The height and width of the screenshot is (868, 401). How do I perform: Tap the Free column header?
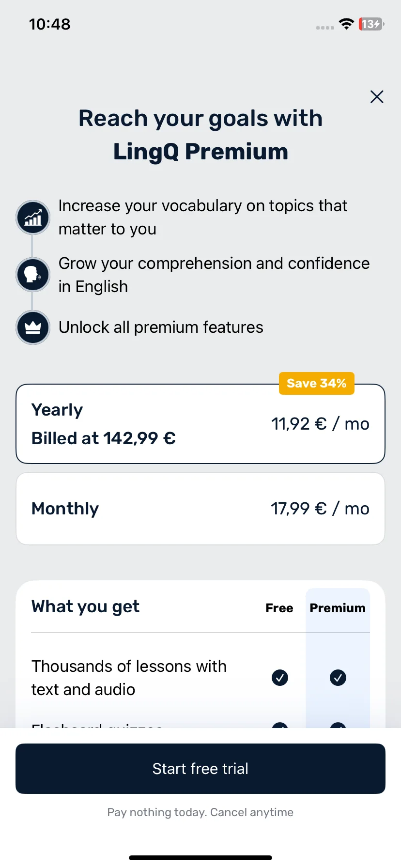(x=279, y=608)
